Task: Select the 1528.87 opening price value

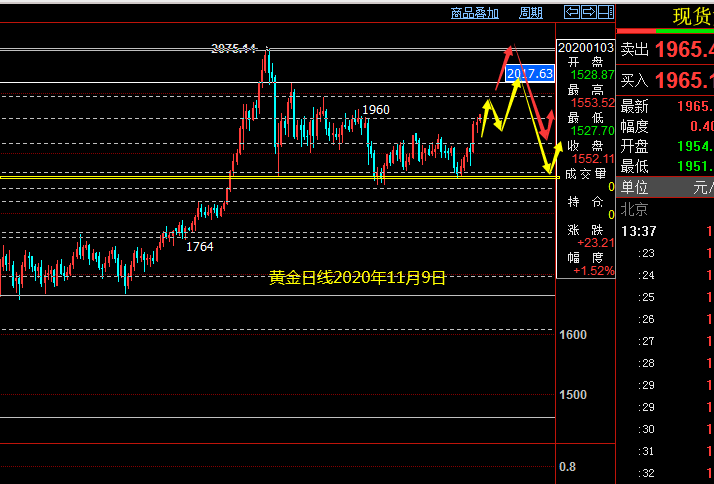Action: click(x=592, y=75)
